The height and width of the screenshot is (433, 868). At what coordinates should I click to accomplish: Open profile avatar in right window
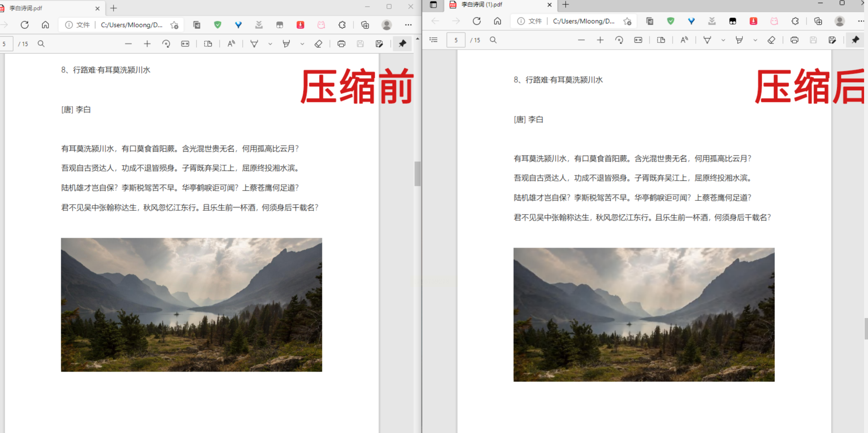(x=839, y=21)
